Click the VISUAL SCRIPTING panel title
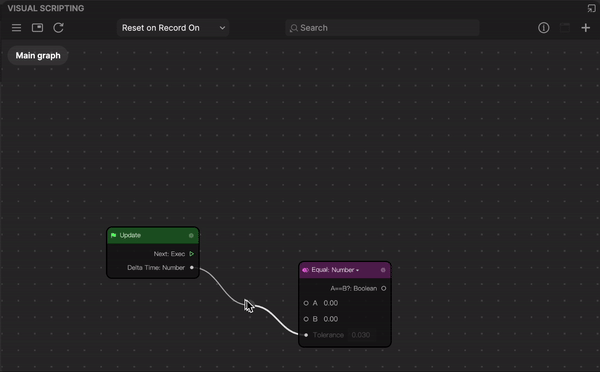 coord(46,8)
